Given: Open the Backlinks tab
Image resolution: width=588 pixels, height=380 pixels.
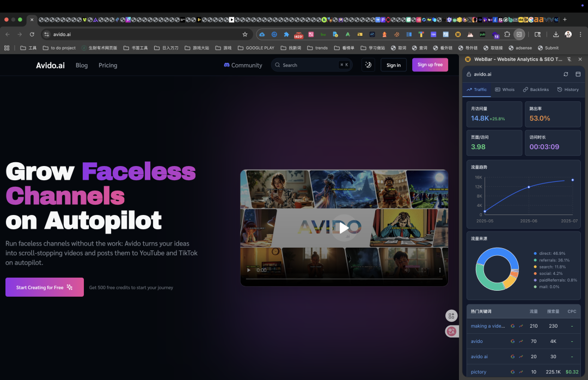Looking at the screenshot, I should (536, 90).
